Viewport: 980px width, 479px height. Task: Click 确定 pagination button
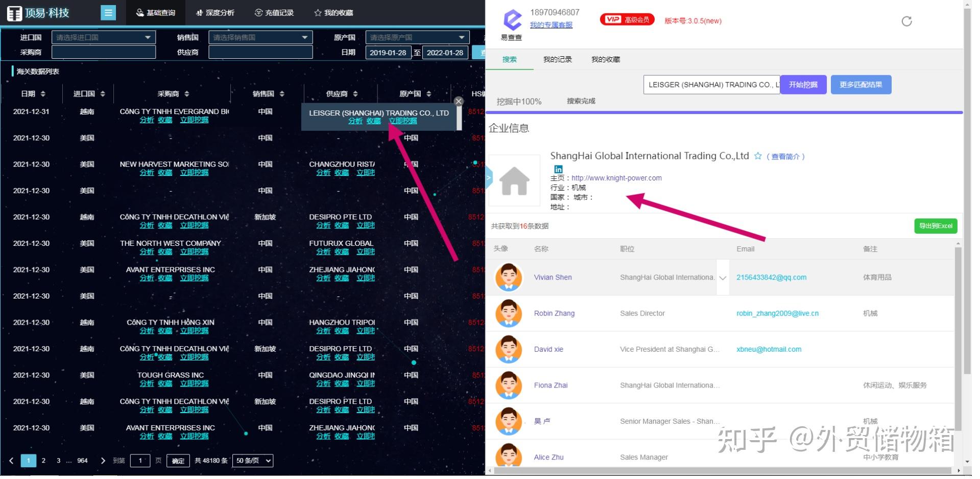(x=178, y=461)
